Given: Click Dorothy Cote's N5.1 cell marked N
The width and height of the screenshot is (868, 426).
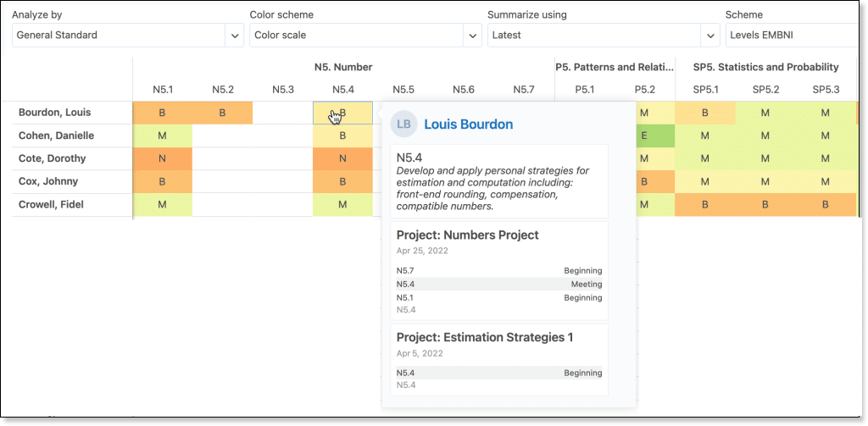Looking at the screenshot, I should tap(162, 158).
